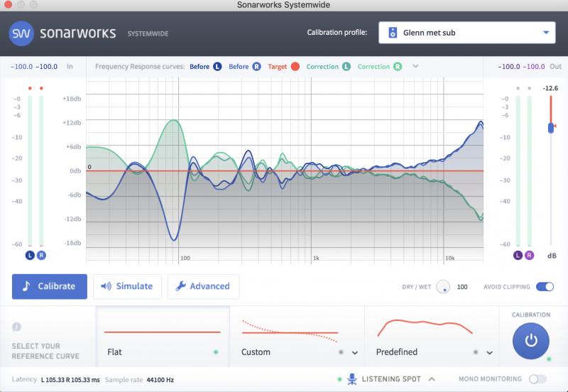Open the Advanced settings
568x392 pixels.
pyautogui.click(x=203, y=287)
